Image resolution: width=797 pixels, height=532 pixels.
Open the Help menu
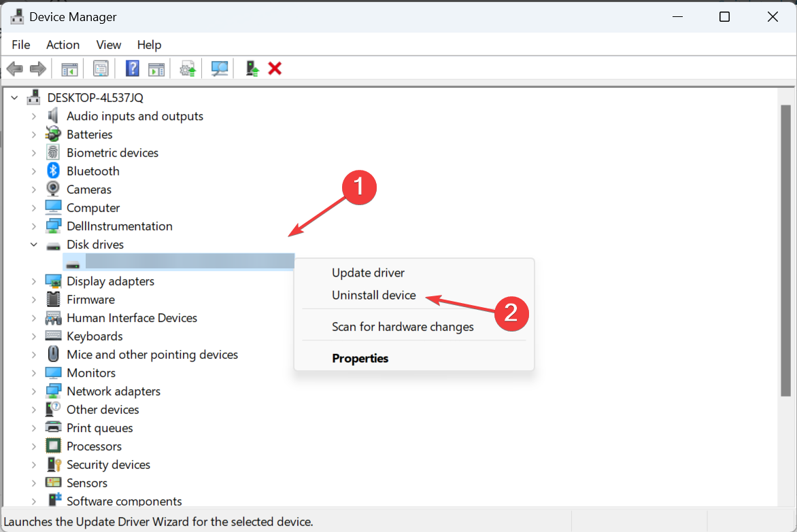point(149,45)
